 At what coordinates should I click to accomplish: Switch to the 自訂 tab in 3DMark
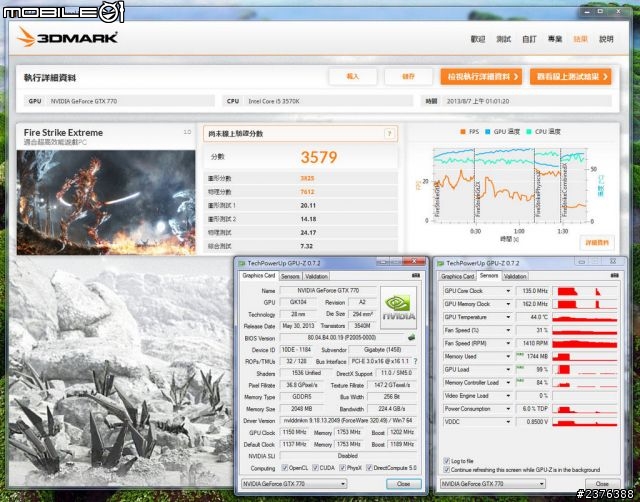click(529, 39)
